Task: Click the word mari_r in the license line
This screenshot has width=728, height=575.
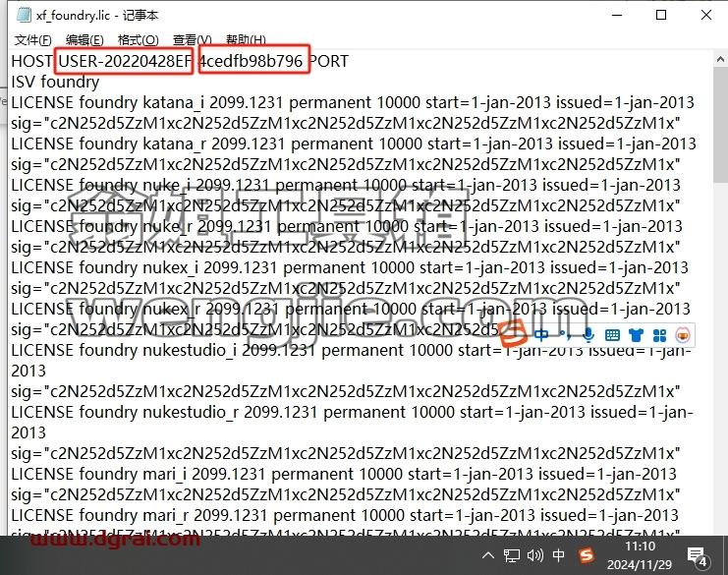Action: (165, 515)
